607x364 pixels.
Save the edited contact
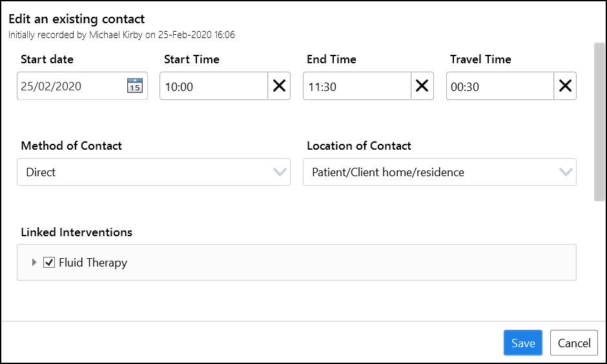click(522, 343)
